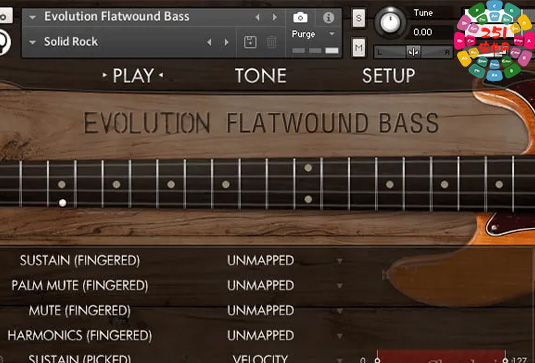
Task: Switch to the PLAY tab
Action: 133,75
